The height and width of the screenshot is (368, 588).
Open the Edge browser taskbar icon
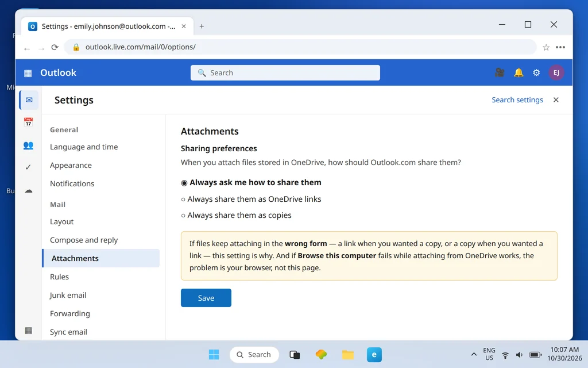click(x=374, y=354)
